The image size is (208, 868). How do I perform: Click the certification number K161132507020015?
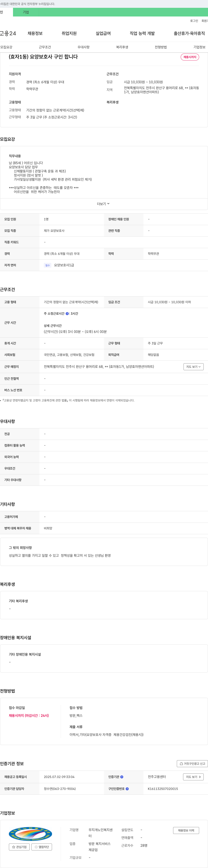(x=163, y=789)
